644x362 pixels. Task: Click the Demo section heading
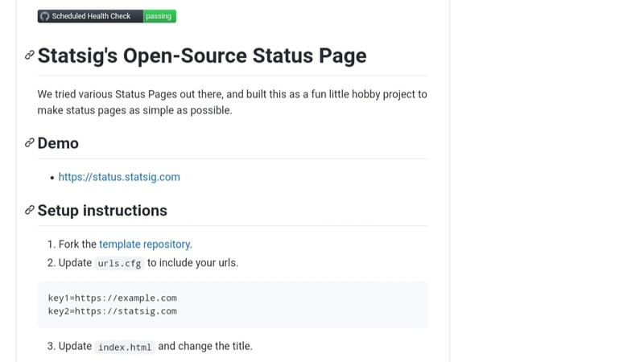pos(58,143)
